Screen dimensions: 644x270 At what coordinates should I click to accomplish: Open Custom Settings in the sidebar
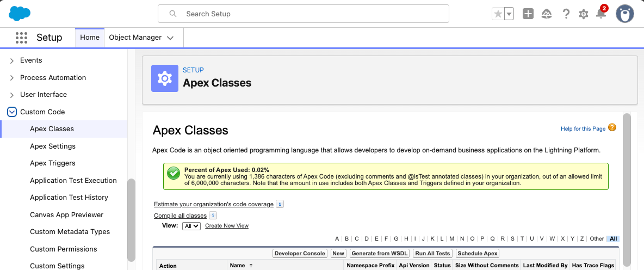point(57,266)
